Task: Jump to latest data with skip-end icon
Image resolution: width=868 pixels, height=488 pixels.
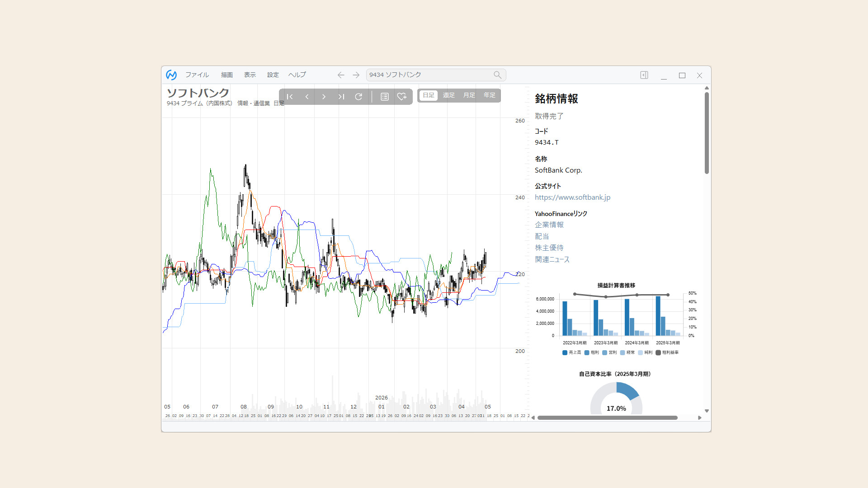Action: click(x=341, y=97)
